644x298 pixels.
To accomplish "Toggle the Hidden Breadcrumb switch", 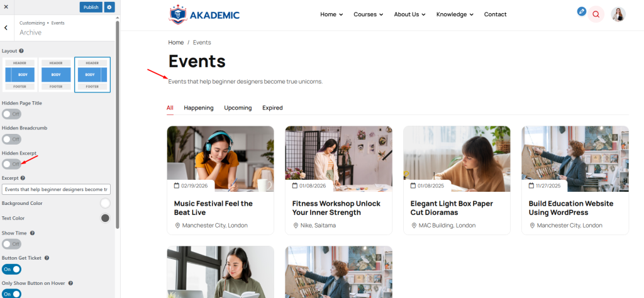I will pyautogui.click(x=11, y=139).
